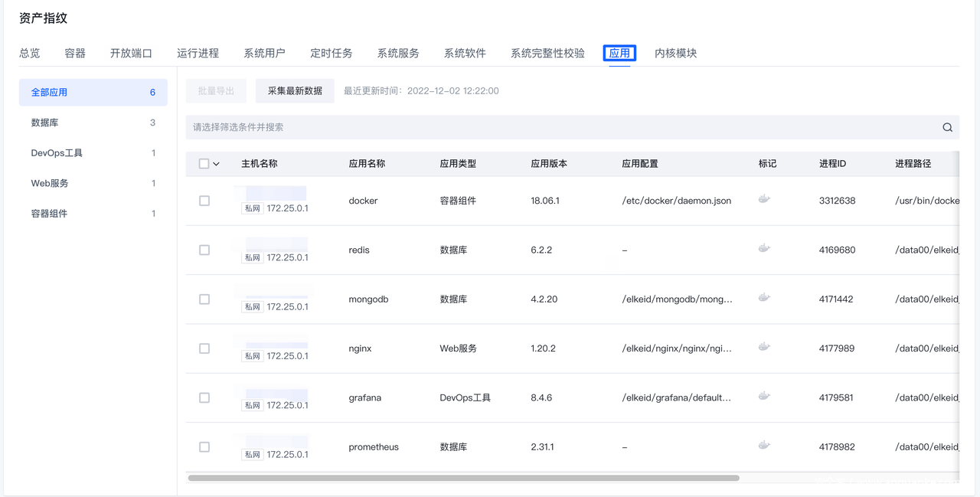Click the redis row container mark icon
This screenshot has width=980, height=497.
click(763, 248)
